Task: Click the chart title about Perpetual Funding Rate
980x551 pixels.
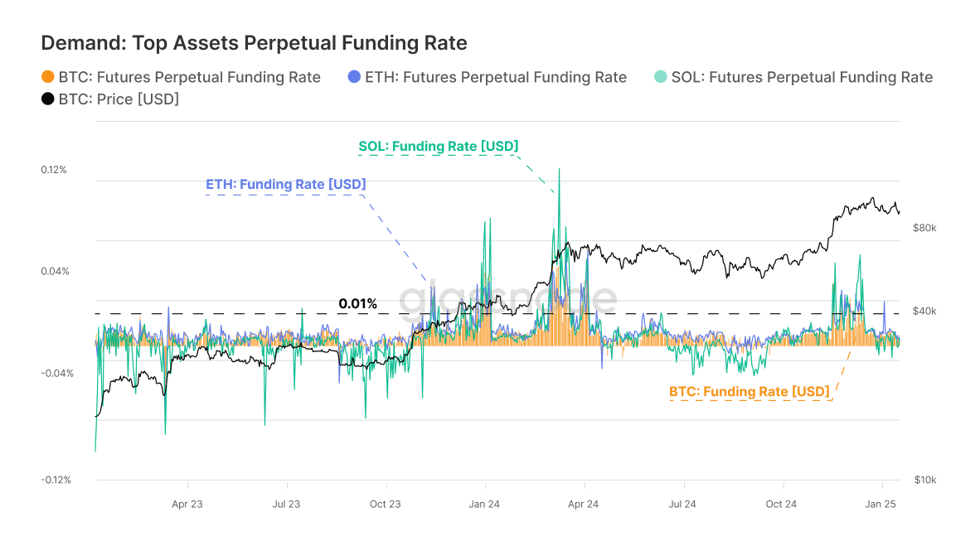Action: pyautogui.click(x=255, y=42)
